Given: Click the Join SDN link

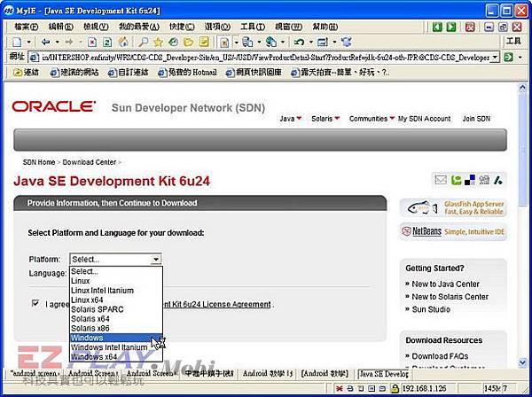Looking at the screenshot, I should coord(476,119).
